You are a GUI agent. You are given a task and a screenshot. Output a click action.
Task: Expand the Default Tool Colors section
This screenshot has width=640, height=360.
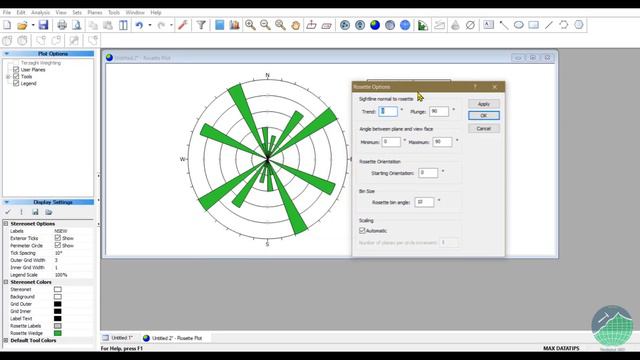pyautogui.click(x=6, y=340)
